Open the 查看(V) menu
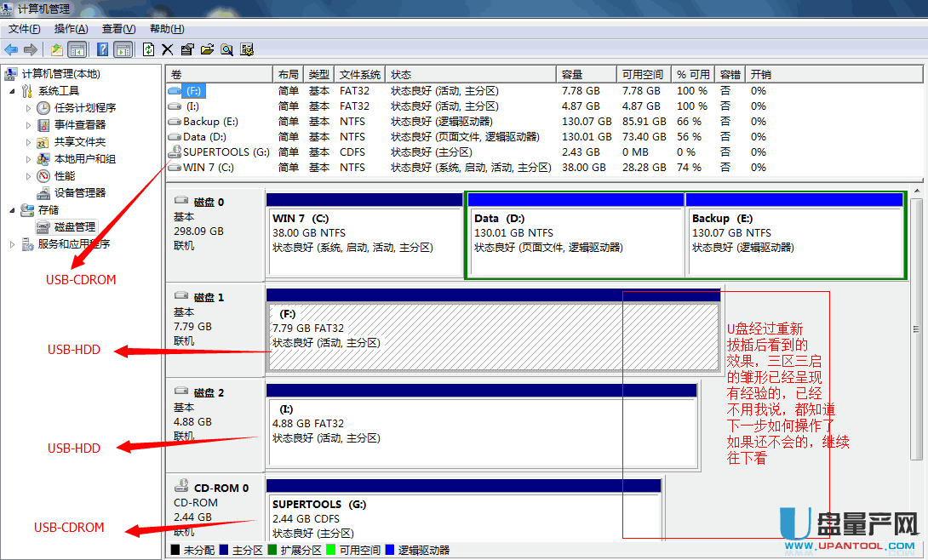The height and width of the screenshot is (560, 928). 118,29
